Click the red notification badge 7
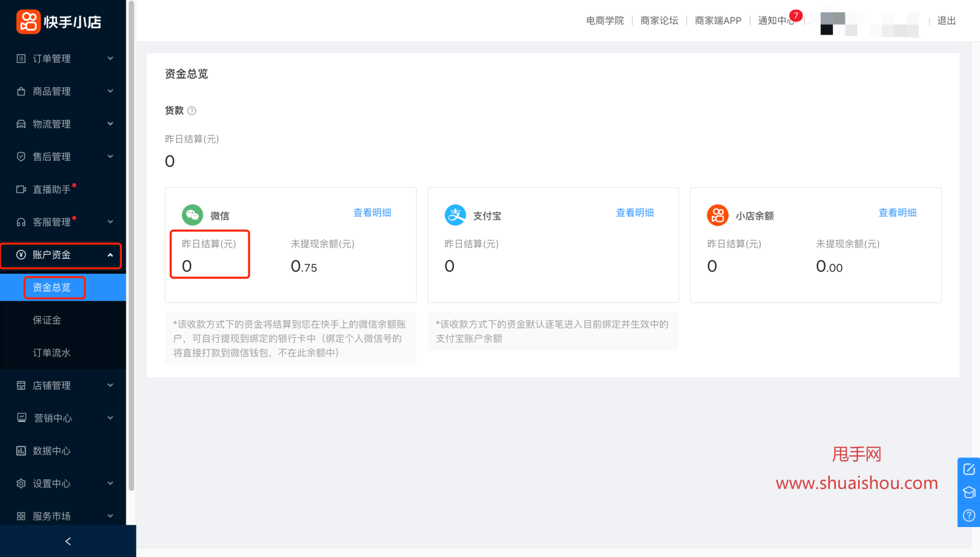Screen dimensions: 980x557 coord(796,16)
